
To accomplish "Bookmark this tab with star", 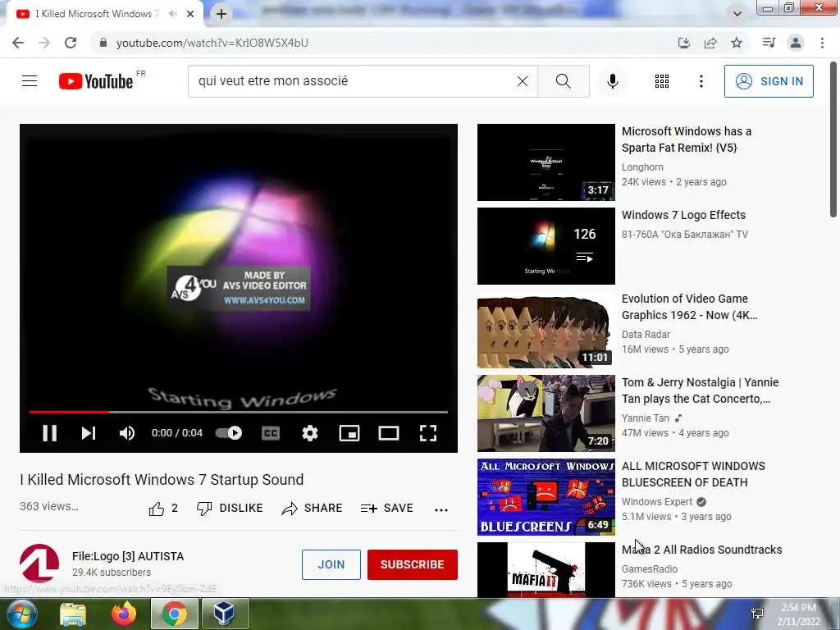I will (737, 43).
